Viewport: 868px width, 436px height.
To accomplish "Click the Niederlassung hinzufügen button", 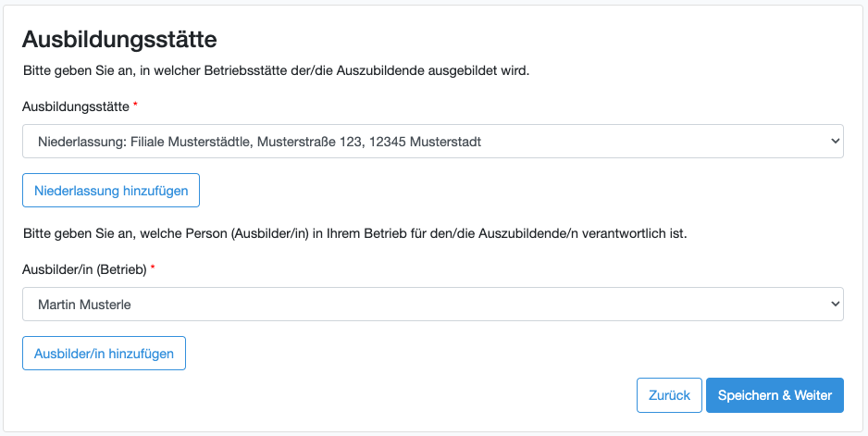I will pos(111,191).
